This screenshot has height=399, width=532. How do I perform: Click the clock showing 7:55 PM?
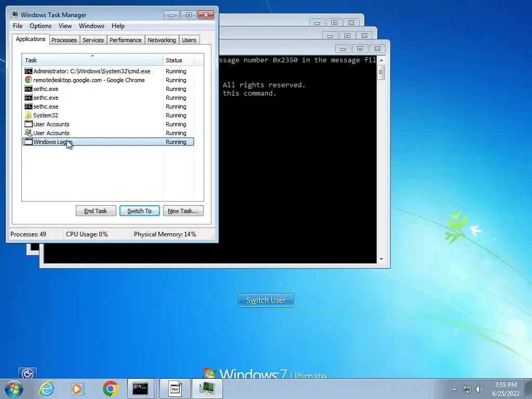click(x=506, y=385)
